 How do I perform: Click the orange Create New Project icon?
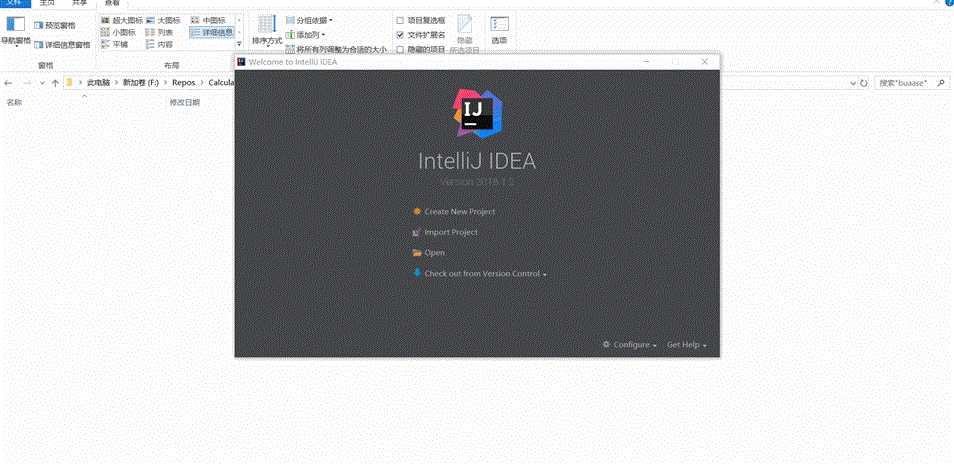tap(417, 212)
